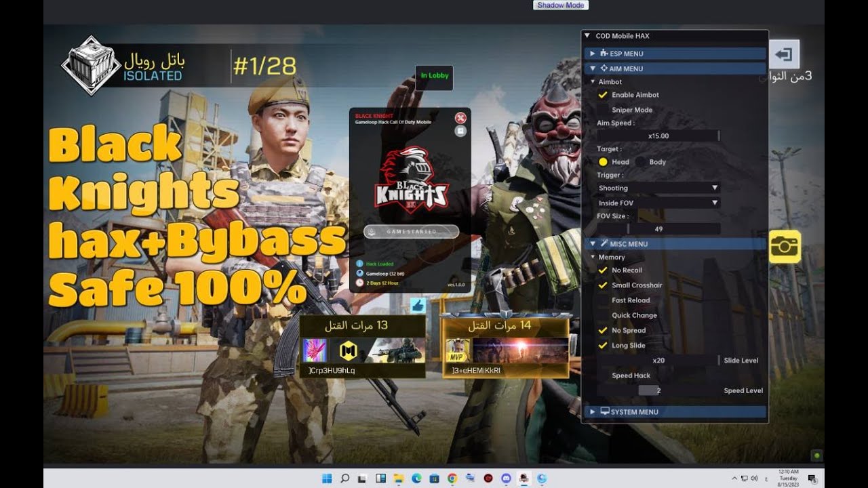Collapse the MISC MENU section arrow
The height and width of the screenshot is (488, 868).
pos(593,244)
